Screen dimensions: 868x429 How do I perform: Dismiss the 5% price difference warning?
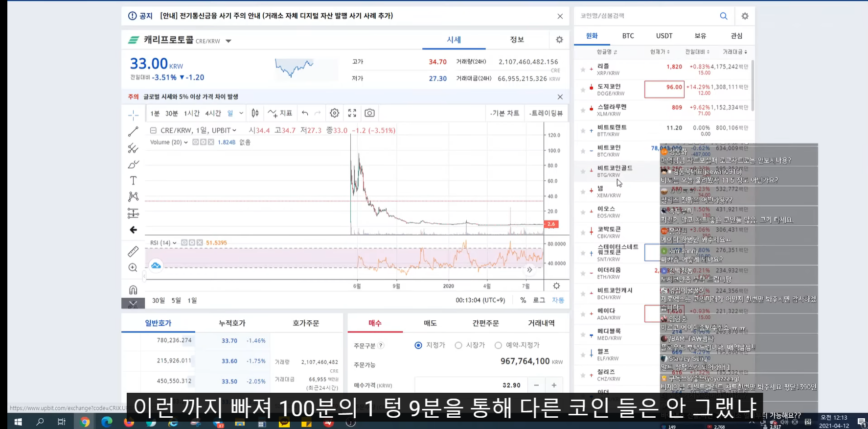pyautogui.click(x=560, y=97)
